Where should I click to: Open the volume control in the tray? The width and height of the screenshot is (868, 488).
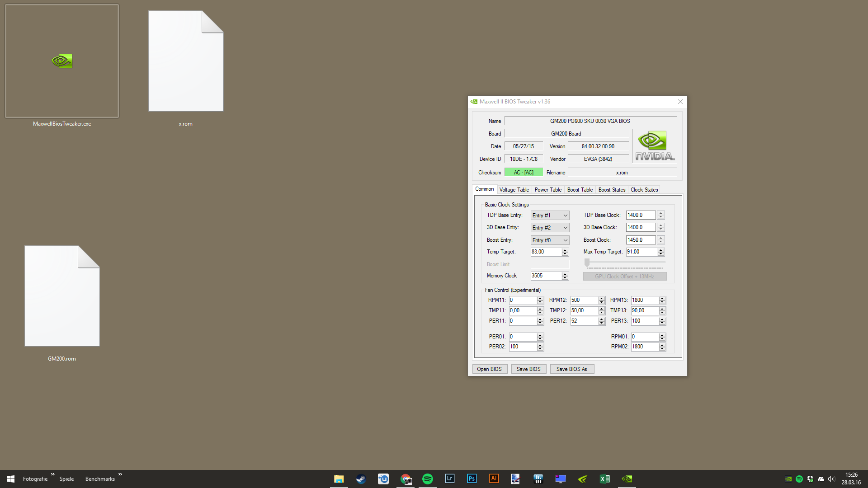point(831,479)
